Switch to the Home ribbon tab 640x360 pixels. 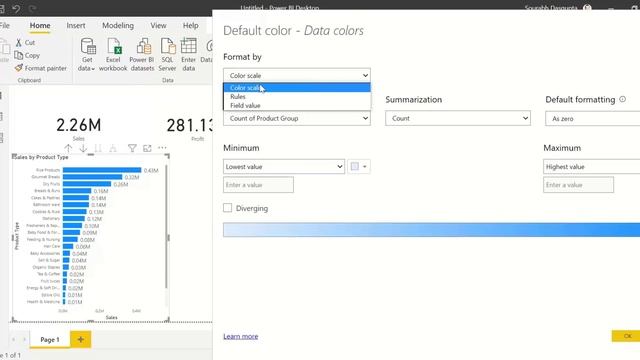40,25
